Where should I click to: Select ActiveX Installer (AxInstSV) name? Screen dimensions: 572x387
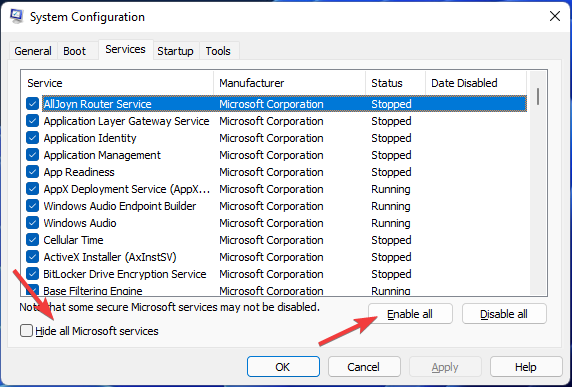[110, 257]
